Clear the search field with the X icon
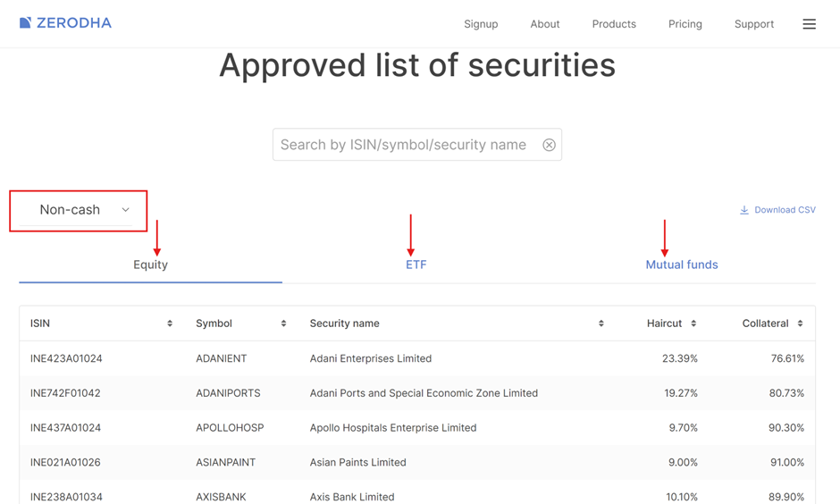The height and width of the screenshot is (504, 840). pyautogui.click(x=549, y=145)
